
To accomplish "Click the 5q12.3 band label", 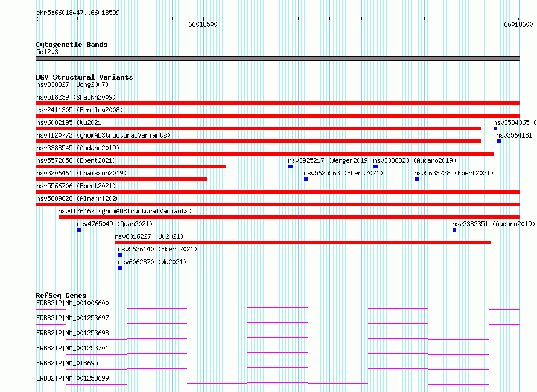I will (47, 52).
